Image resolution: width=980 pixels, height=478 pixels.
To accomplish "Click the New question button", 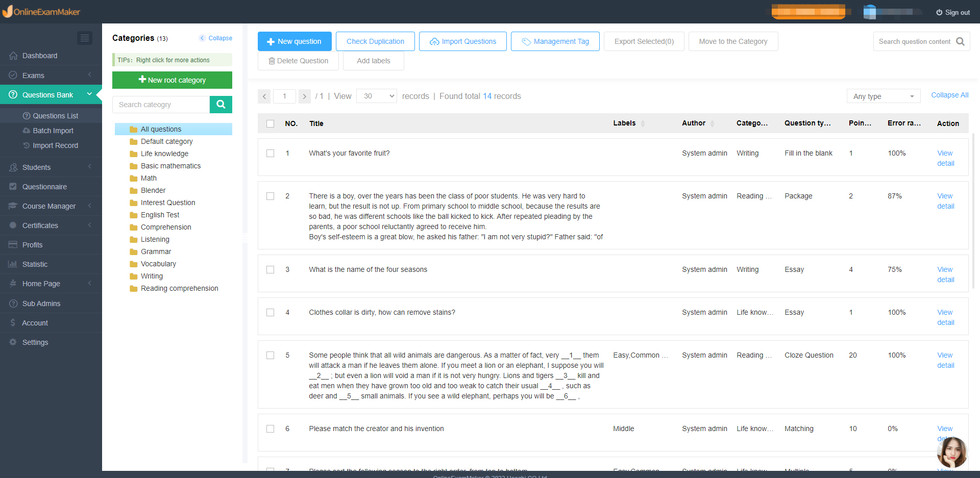I will tap(295, 41).
